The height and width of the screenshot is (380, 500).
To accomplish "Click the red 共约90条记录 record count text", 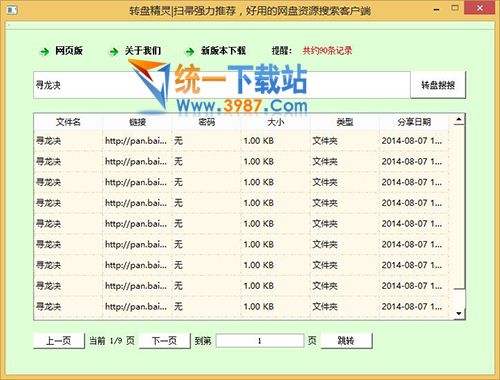I will pos(327,51).
